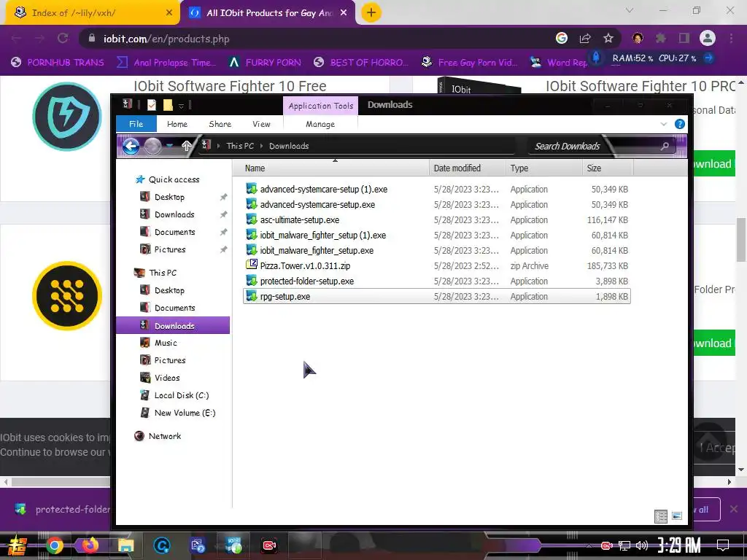
Task: Open the File ribbon tab
Action: tap(136, 124)
